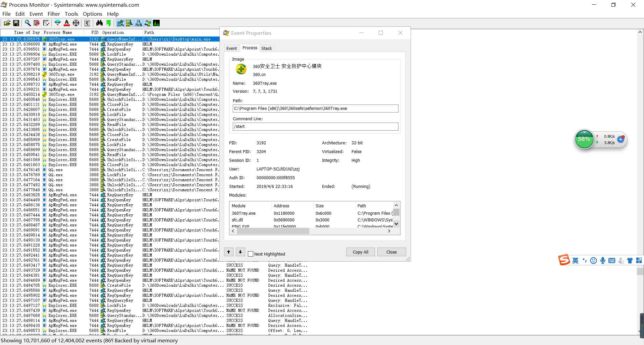The width and height of the screenshot is (644, 345).
Task: Check the Next Highlighted checkbox
Action: [x=251, y=254]
